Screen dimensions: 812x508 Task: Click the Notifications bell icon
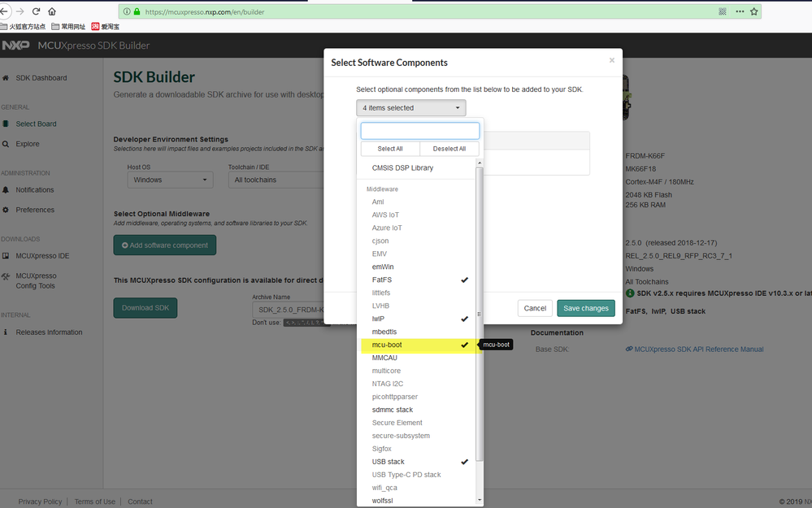click(x=6, y=190)
